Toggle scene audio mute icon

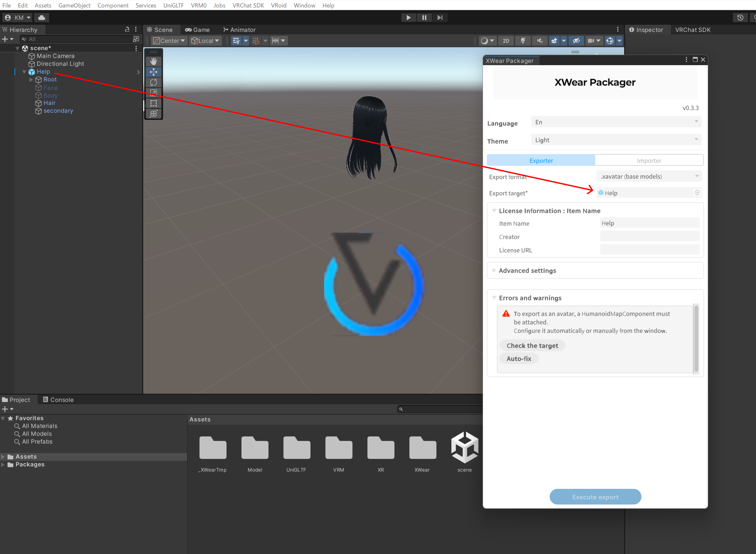[x=540, y=41]
